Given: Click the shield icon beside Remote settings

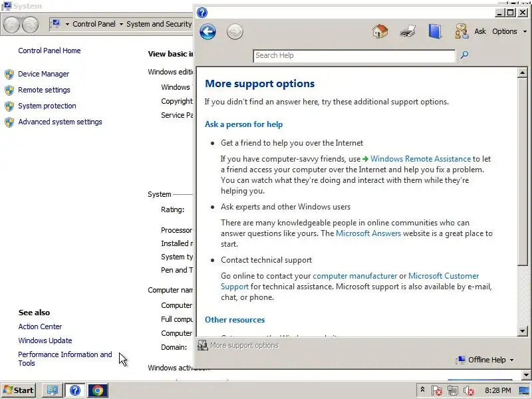Looking at the screenshot, I should pos(9,90).
